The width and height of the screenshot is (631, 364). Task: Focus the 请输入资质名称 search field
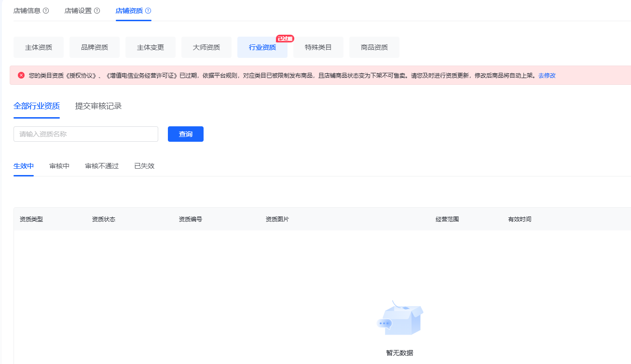(x=86, y=134)
